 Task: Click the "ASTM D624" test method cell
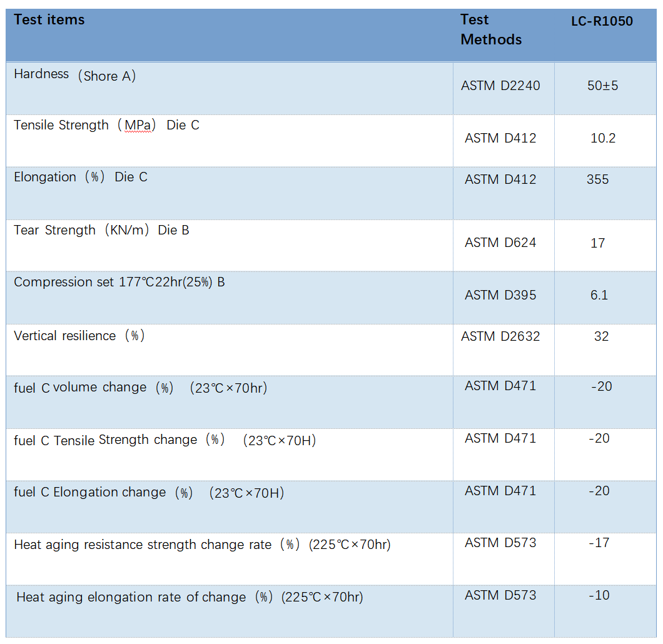[500, 243]
